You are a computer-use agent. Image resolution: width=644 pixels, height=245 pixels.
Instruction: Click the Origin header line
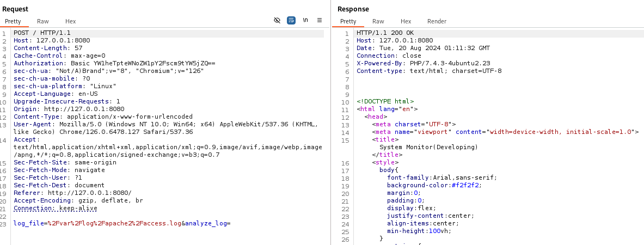[x=69, y=109]
